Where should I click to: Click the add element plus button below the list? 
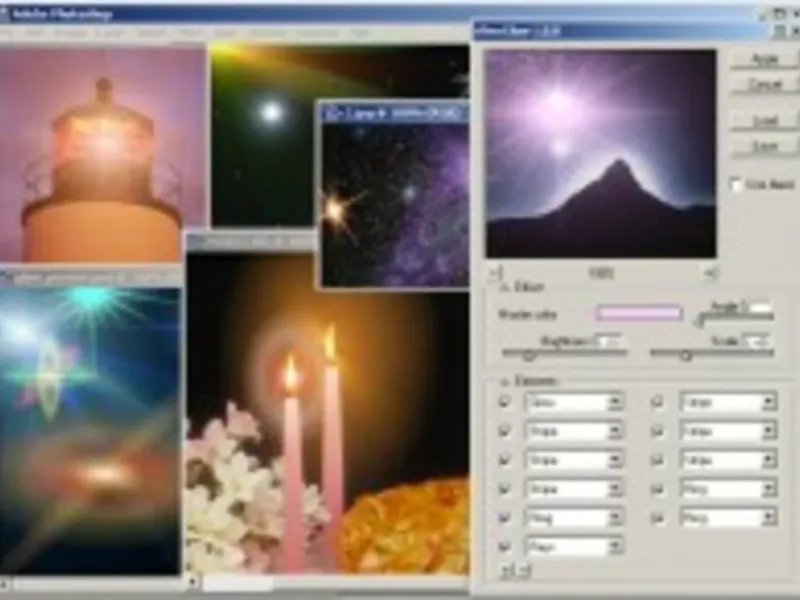tap(507, 571)
